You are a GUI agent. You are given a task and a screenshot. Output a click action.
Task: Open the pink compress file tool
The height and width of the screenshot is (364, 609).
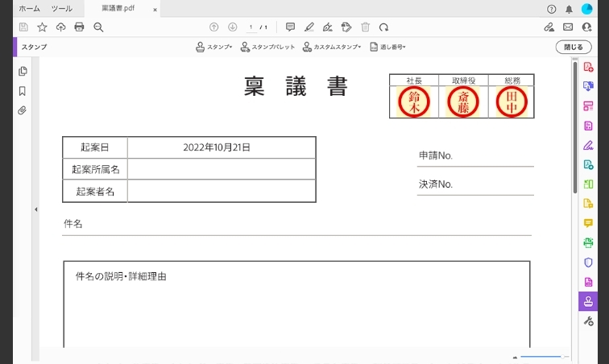point(588,126)
